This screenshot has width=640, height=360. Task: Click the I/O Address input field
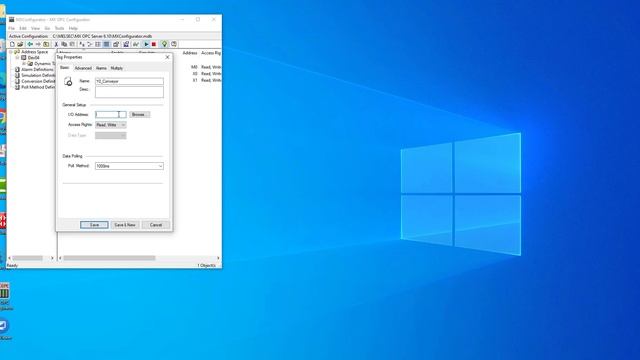pyautogui.click(x=111, y=115)
